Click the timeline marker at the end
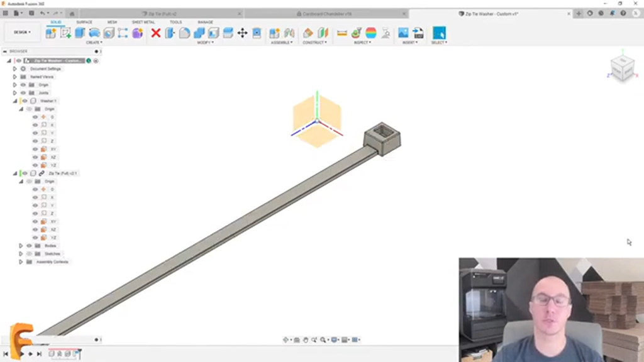Image resolution: width=644 pixels, height=362 pixels. pyautogui.click(x=79, y=351)
